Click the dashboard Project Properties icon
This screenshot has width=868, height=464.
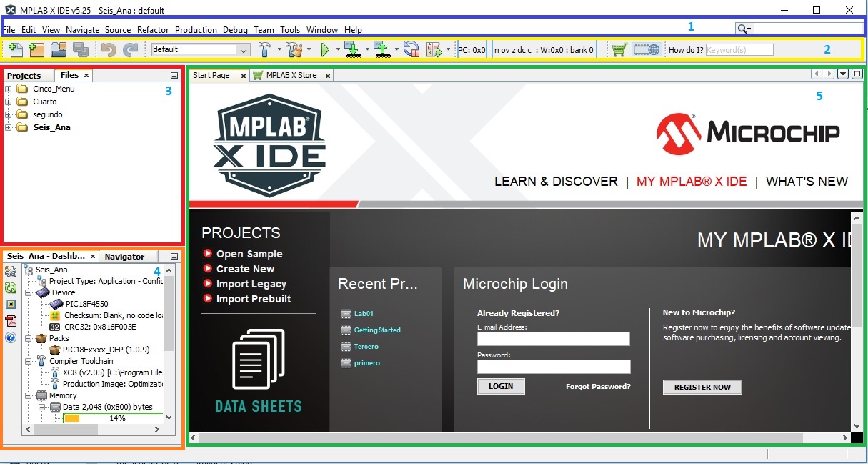click(x=11, y=271)
